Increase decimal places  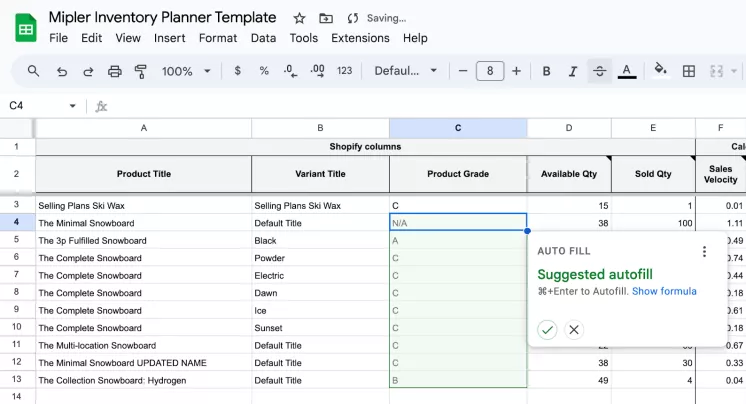tap(317, 71)
